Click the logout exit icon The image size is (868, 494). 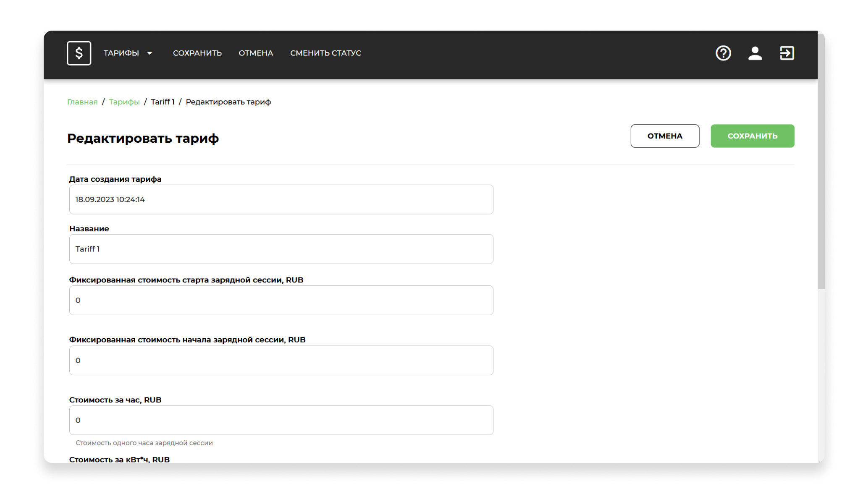(787, 53)
